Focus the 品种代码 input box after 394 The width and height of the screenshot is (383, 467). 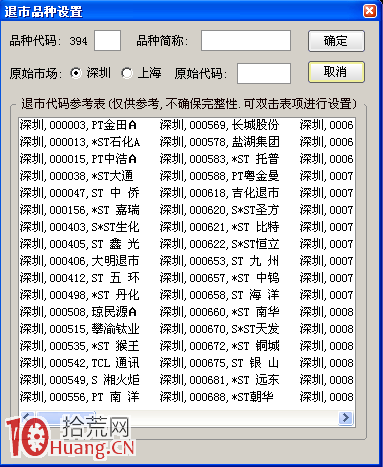107,41
